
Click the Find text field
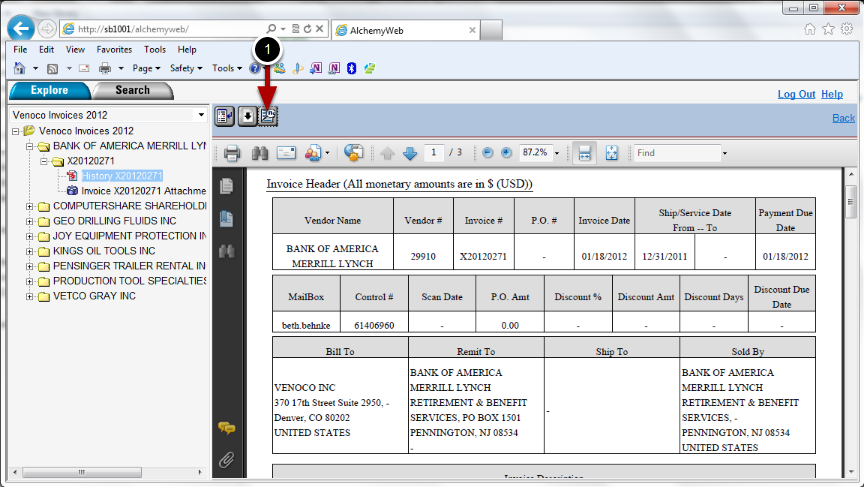click(x=677, y=153)
